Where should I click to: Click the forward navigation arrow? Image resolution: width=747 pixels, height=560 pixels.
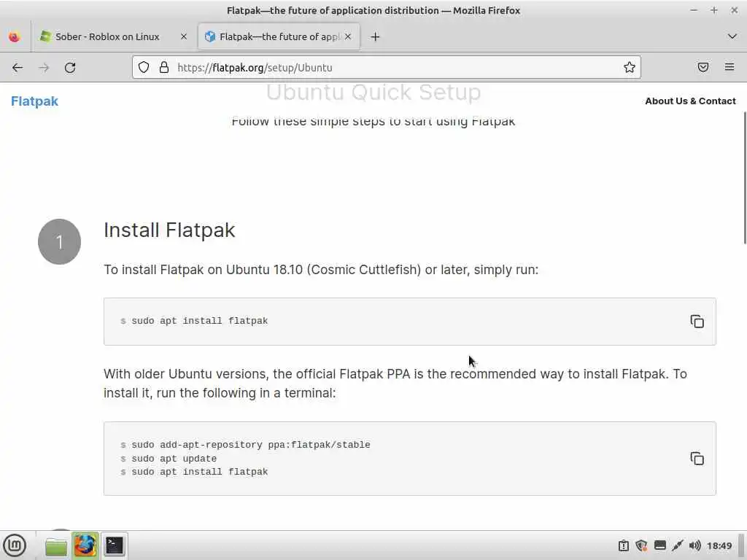coord(44,68)
